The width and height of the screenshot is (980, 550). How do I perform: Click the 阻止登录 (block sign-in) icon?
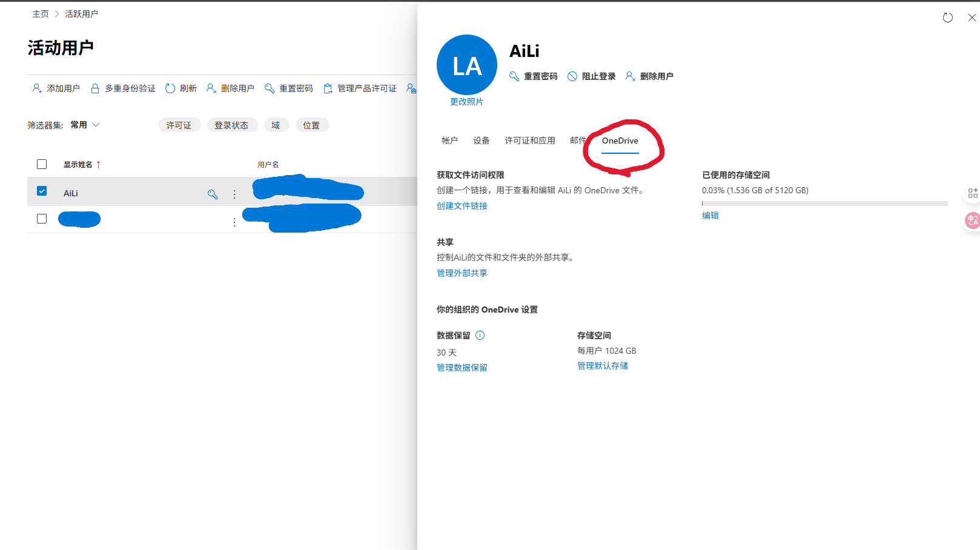(x=572, y=76)
